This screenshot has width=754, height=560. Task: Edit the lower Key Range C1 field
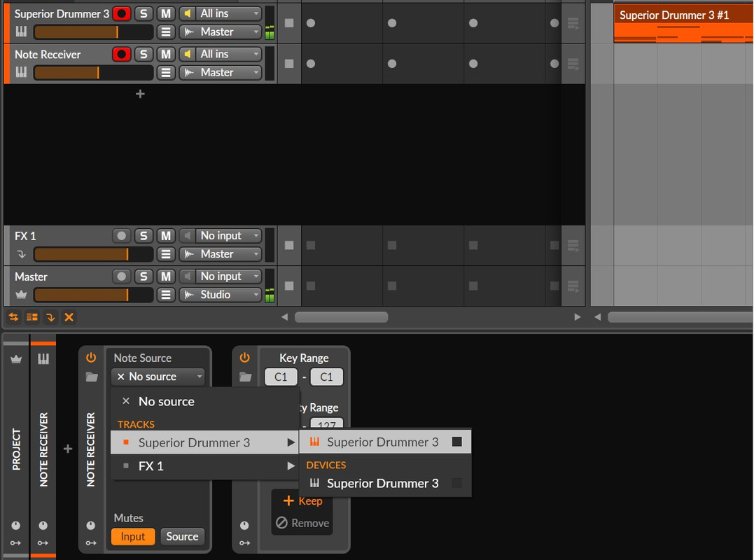281,377
